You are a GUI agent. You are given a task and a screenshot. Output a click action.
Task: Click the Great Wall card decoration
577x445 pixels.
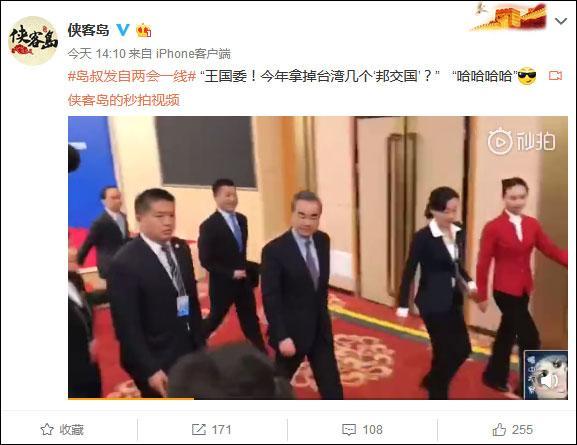point(509,16)
